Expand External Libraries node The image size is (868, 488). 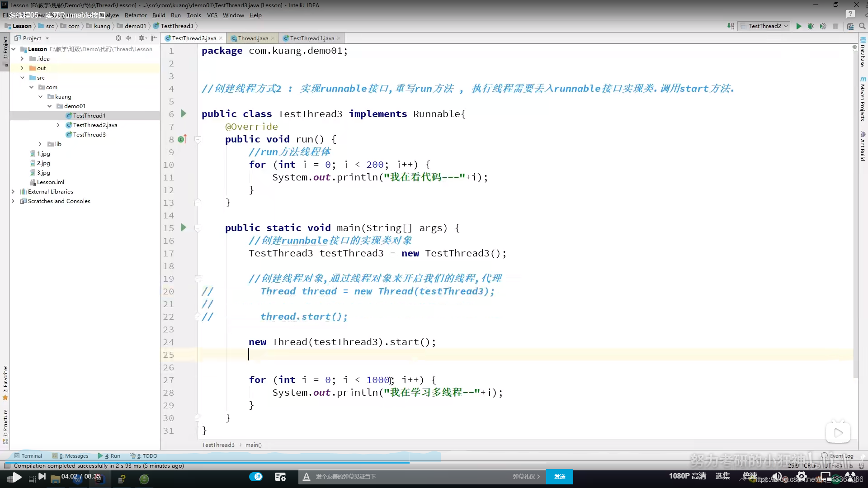[13, 192]
